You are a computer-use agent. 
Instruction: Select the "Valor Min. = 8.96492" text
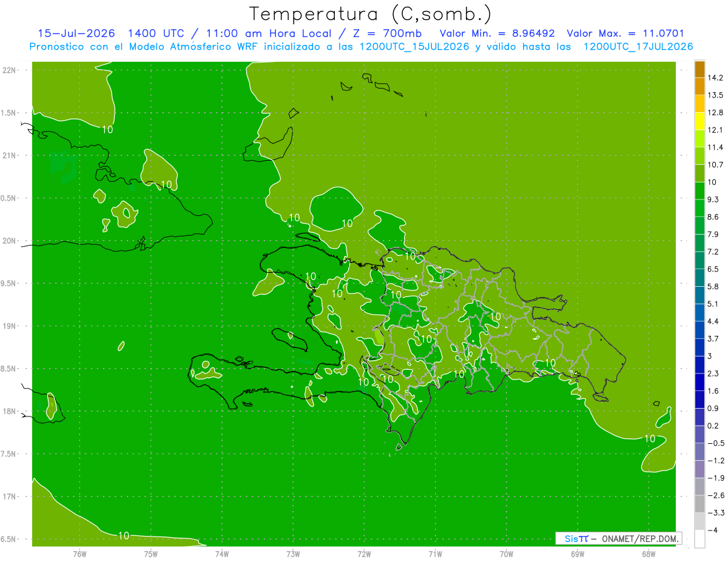point(497,33)
